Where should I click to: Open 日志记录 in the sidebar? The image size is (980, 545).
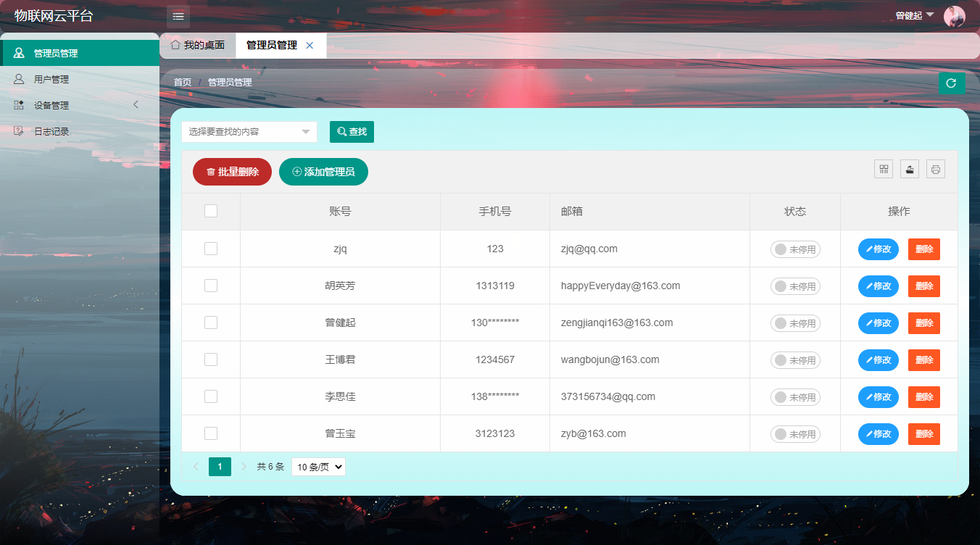coord(80,131)
